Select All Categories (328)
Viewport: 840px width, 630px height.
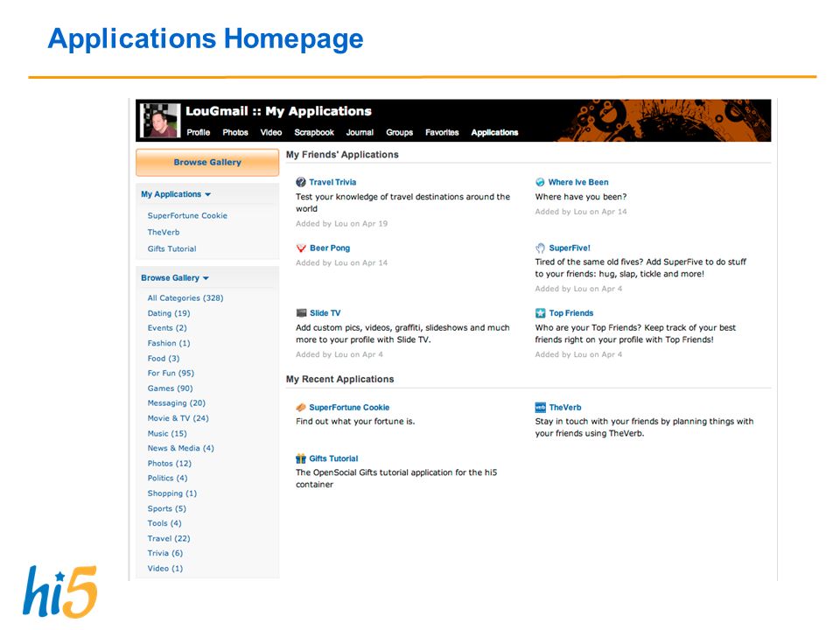coord(185,297)
